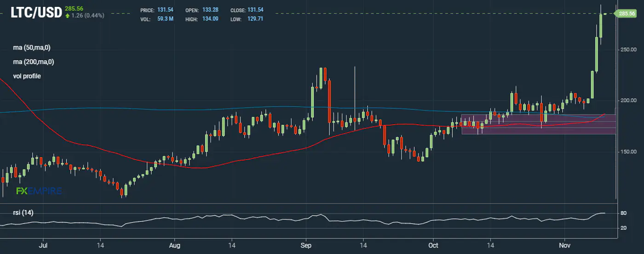The height and width of the screenshot is (254, 644).
Task: Click the 150.00 price axis label
Action: click(x=627, y=152)
